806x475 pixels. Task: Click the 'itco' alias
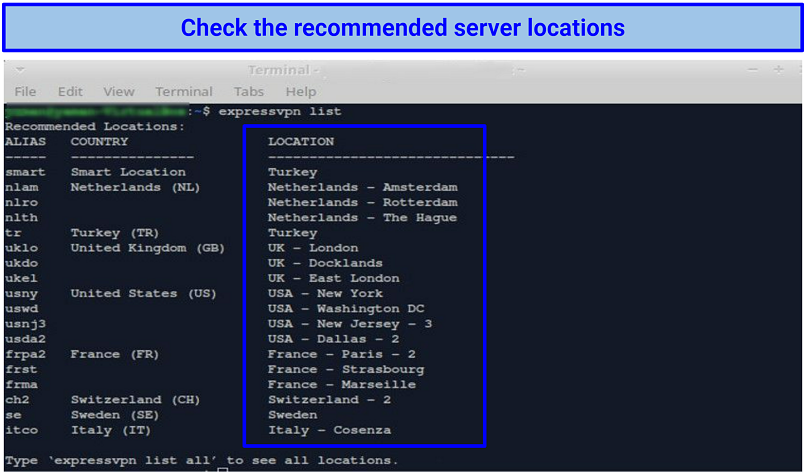point(22,430)
